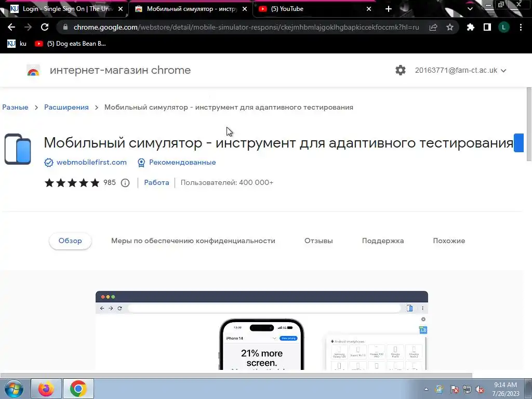Toggle the Chrome side panel icon

[x=487, y=27]
